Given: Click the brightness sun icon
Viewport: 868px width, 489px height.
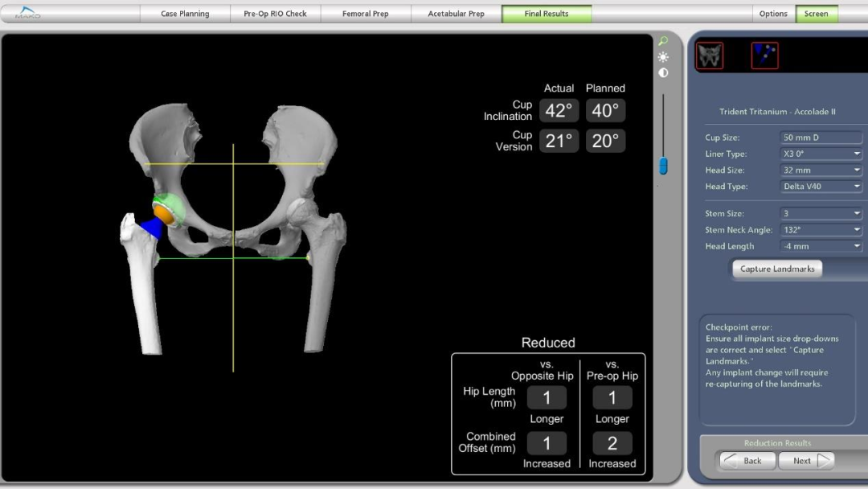Looking at the screenshot, I should (x=663, y=57).
